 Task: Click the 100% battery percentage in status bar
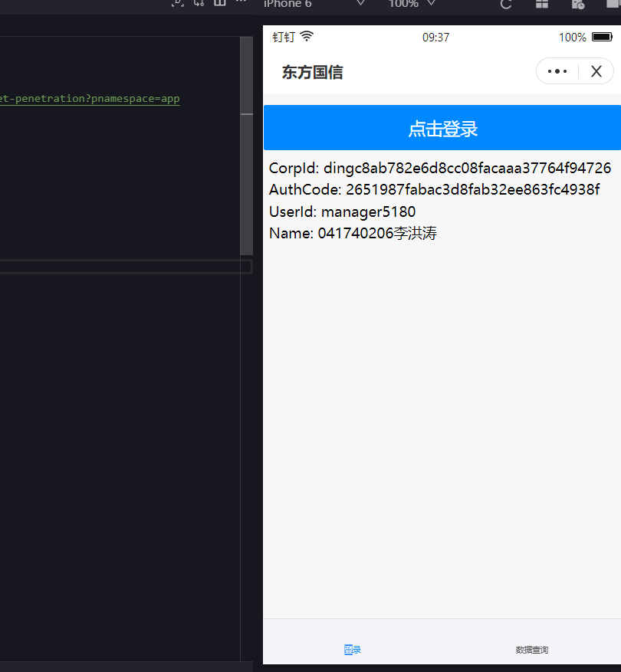pos(572,38)
